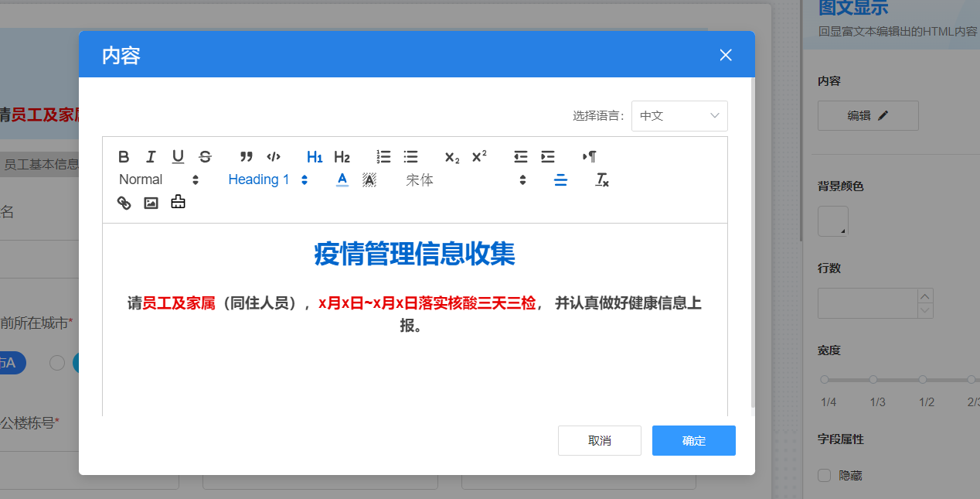Image resolution: width=980 pixels, height=499 pixels.
Task: Decrease 行数 with the down arrow
Action: [x=925, y=311]
